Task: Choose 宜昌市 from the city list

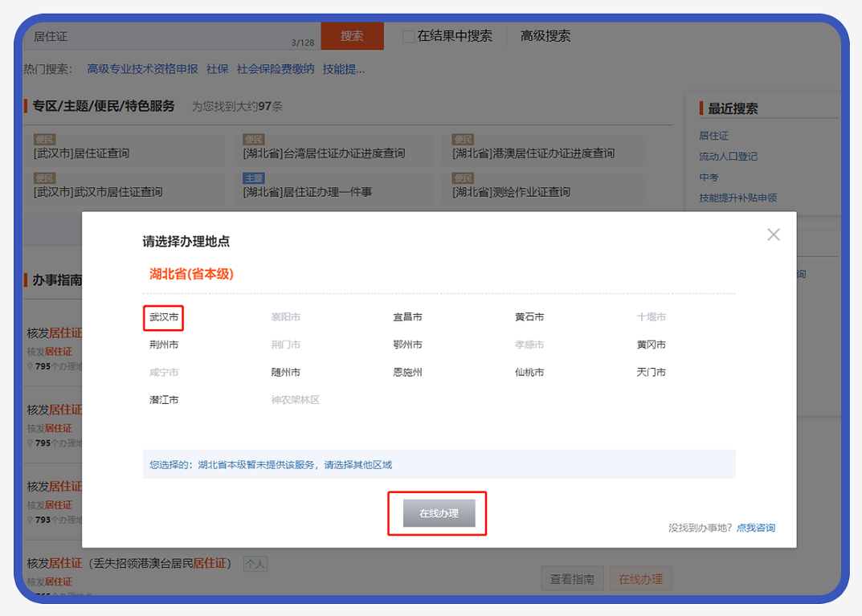Action: pyautogui.click(x=407, y=317)
